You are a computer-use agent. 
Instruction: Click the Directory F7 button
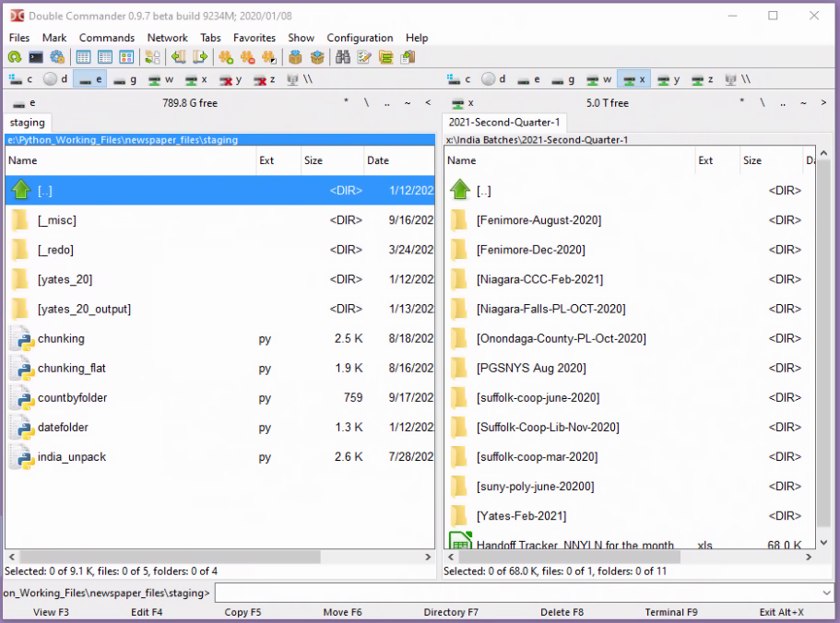tap(451, 612)
